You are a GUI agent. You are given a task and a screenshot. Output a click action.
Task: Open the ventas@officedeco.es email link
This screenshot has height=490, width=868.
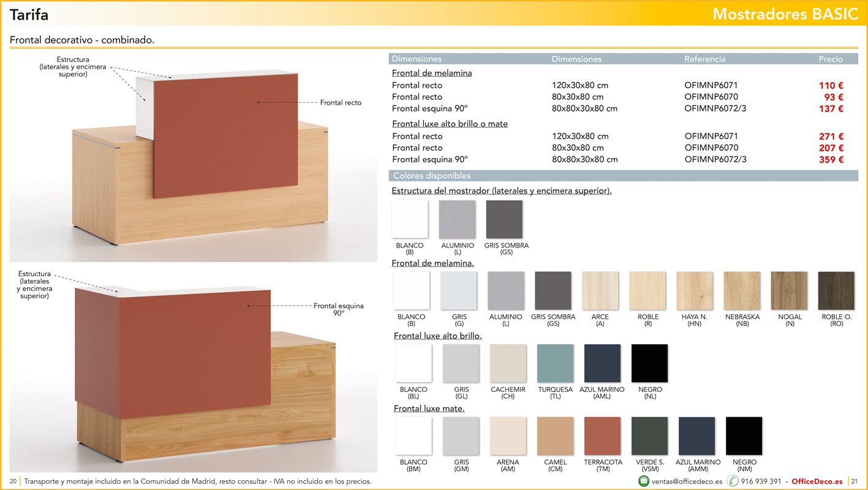(x=687, y=481)
